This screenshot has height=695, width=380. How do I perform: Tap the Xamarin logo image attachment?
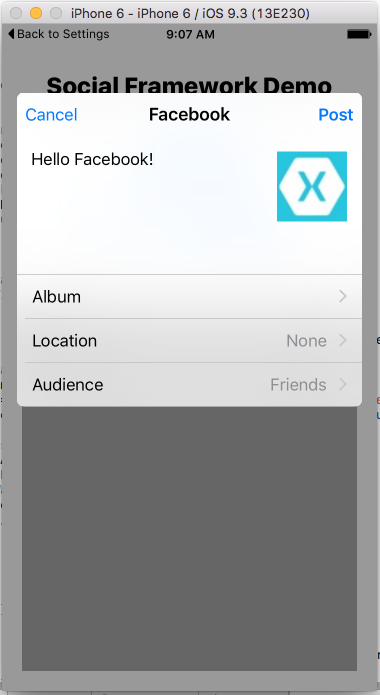point(312,186)
